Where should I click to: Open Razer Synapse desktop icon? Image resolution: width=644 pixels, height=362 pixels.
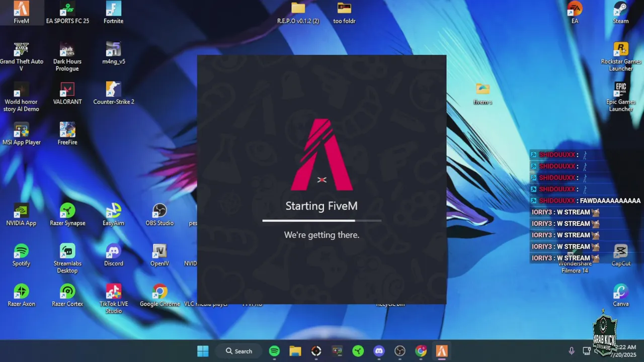67,215
